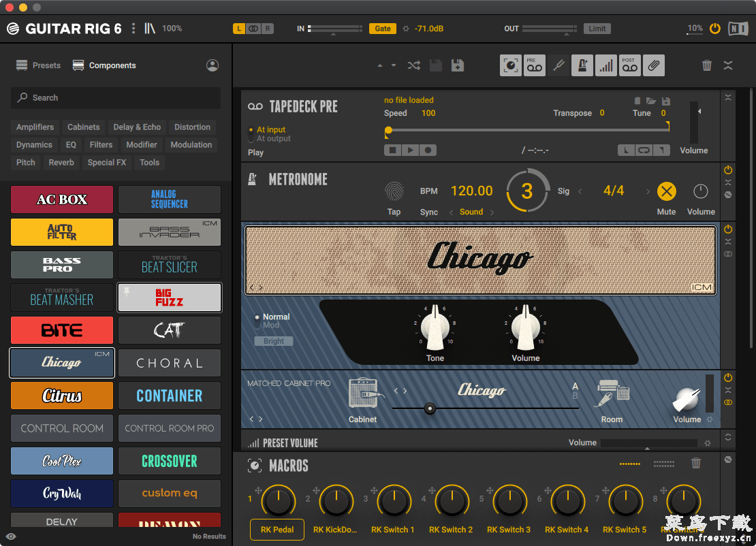Image resolution: width=756 pixels, height=546 pixels.
Task: Enable the output Limit
Action: [597, 29]
